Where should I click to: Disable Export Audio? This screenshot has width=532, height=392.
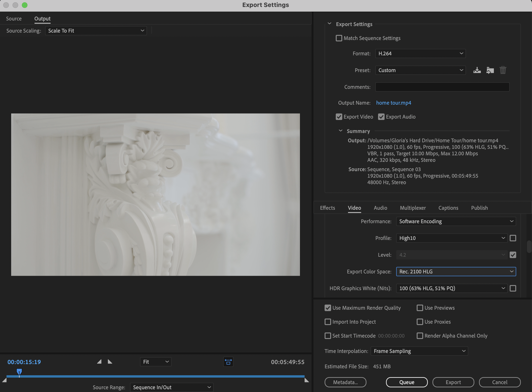coord(381,116)
